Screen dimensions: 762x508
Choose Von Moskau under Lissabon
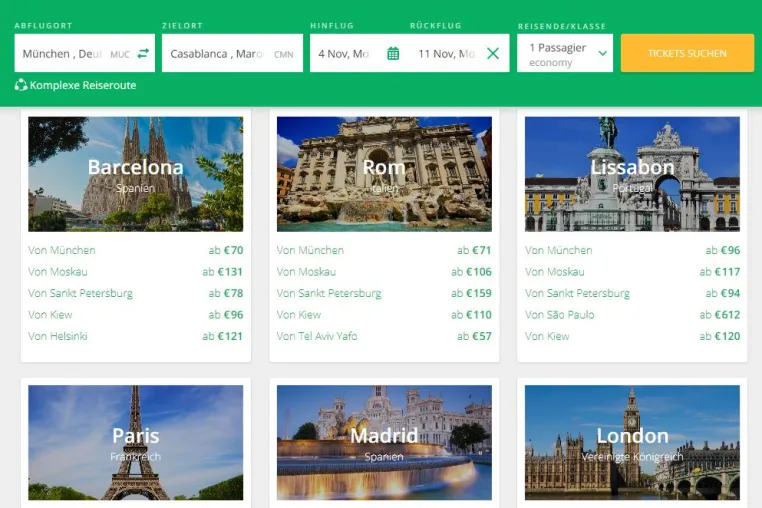(554, 272)
